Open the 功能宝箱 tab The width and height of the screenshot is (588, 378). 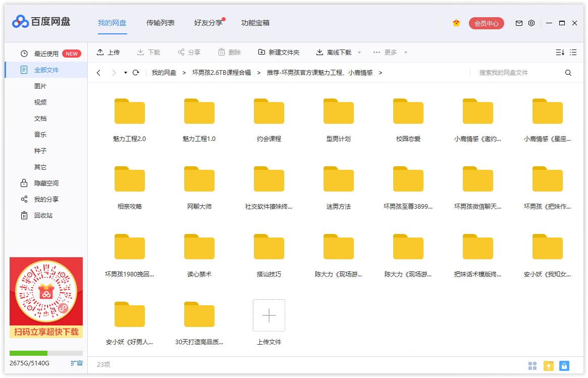(255, 23)
